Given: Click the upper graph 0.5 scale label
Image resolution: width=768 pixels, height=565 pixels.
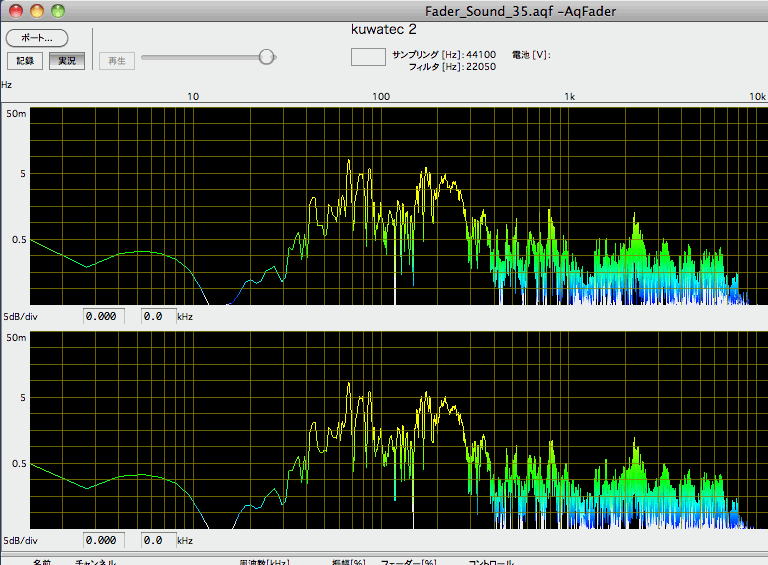Looking at the screenshot, I should [19, 239].
